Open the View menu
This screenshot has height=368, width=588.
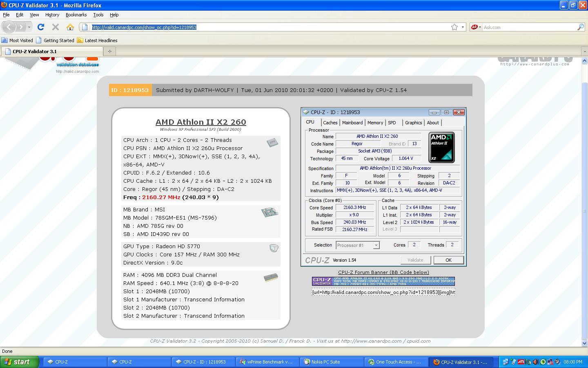click(34, 15)
